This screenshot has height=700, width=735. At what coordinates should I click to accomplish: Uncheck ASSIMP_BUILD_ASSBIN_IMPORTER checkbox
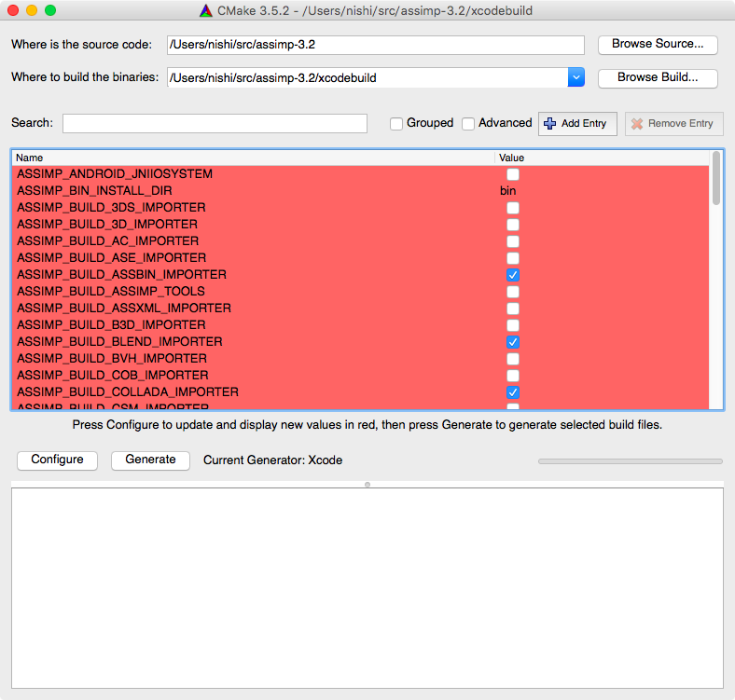(x=513, y=275)
